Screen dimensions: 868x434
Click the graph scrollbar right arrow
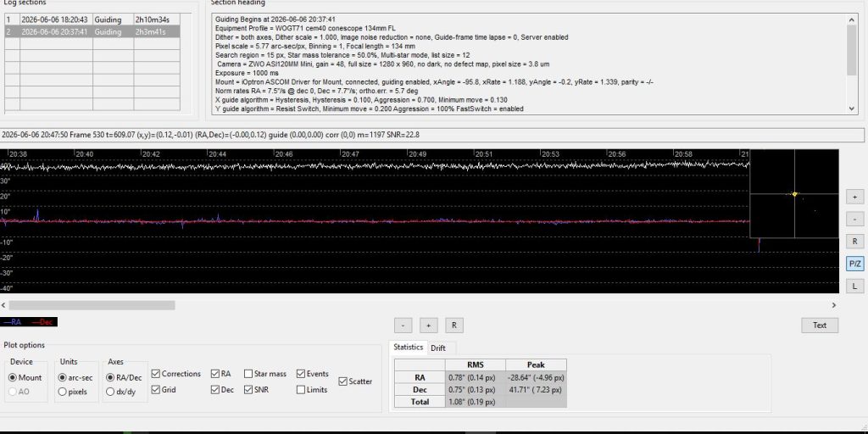tap(834, 305)
